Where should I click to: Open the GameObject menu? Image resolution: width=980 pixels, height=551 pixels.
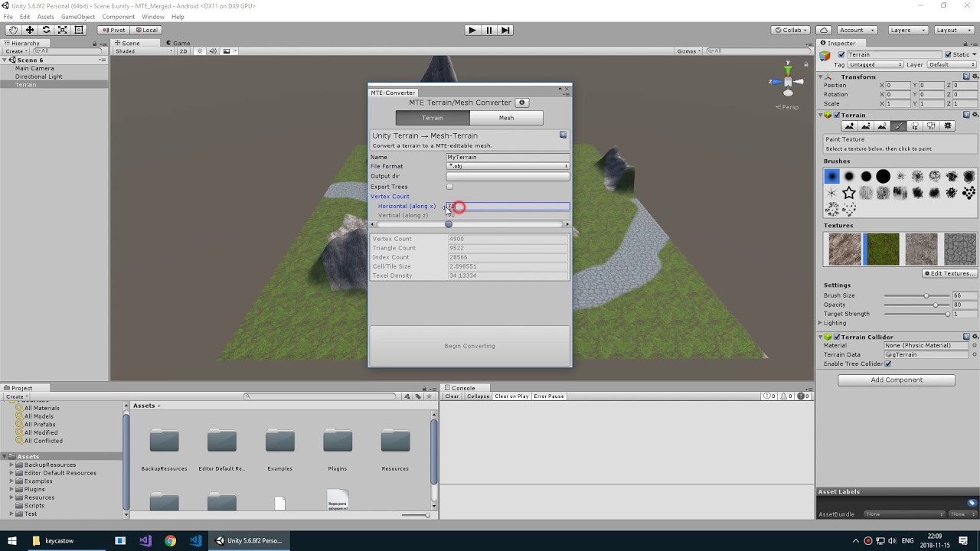pos(78,16)
